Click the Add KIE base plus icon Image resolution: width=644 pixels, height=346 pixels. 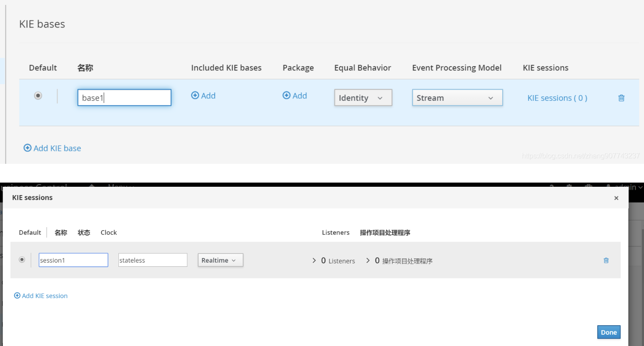click(x=28, y=148)
